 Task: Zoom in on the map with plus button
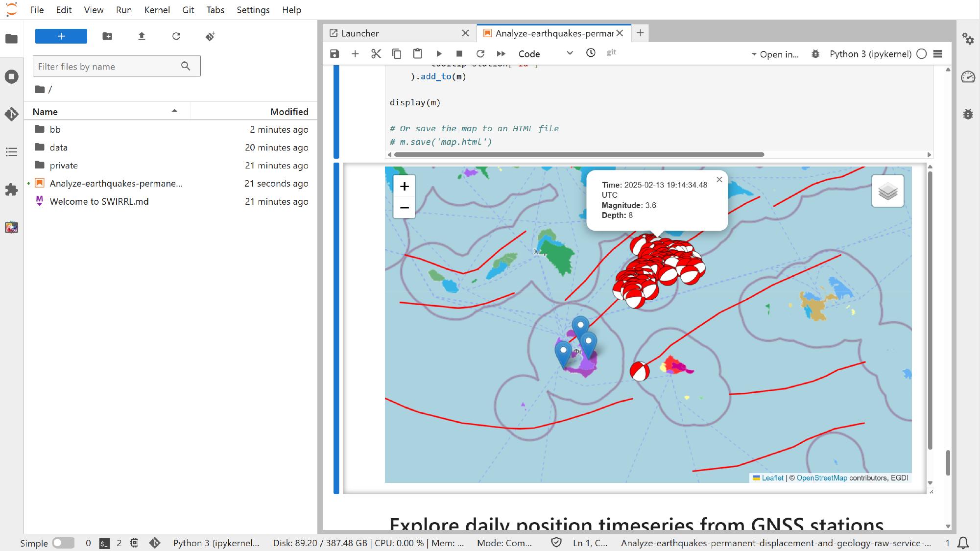tap(405, 186)
